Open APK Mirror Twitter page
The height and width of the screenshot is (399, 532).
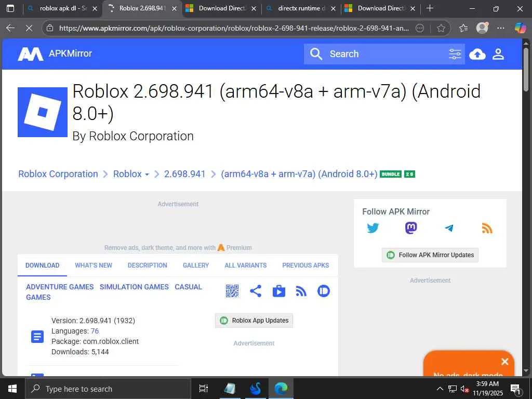(373, 228)
